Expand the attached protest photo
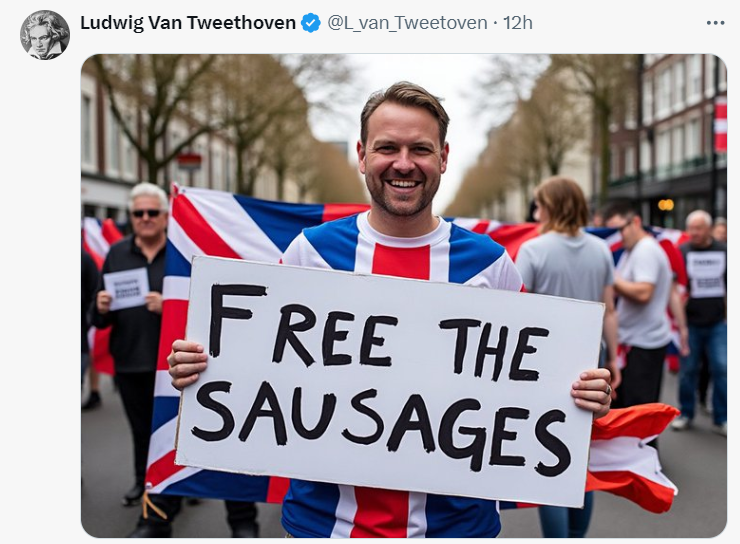 click(404, 296)
